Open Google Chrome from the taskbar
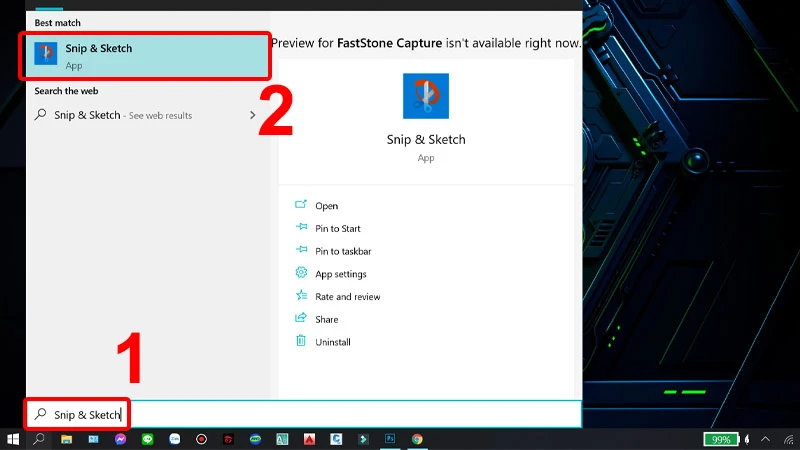The image size is (800, 450). tap(417, 439)
